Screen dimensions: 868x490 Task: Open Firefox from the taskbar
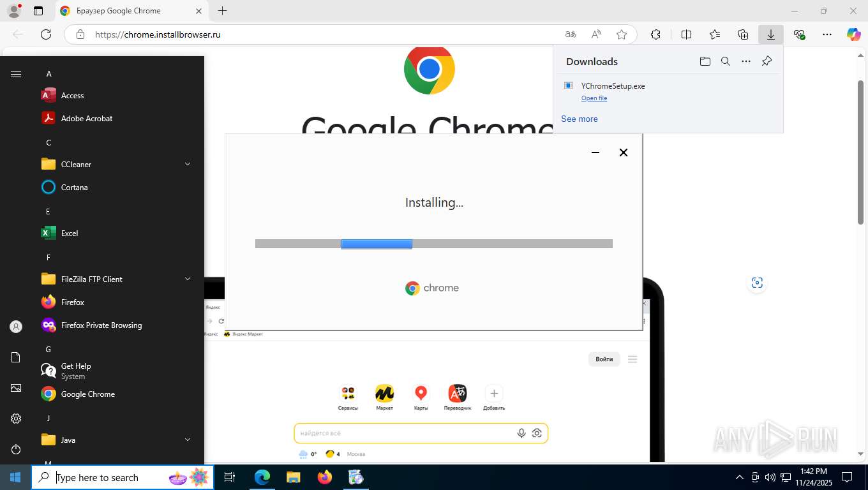324,477
